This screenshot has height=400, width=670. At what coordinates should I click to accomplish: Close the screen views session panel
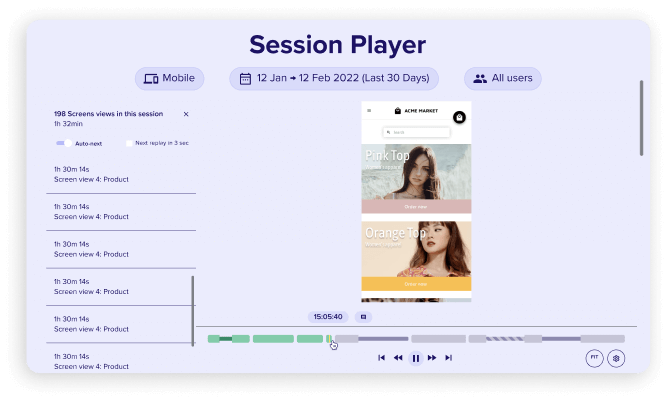186,114
